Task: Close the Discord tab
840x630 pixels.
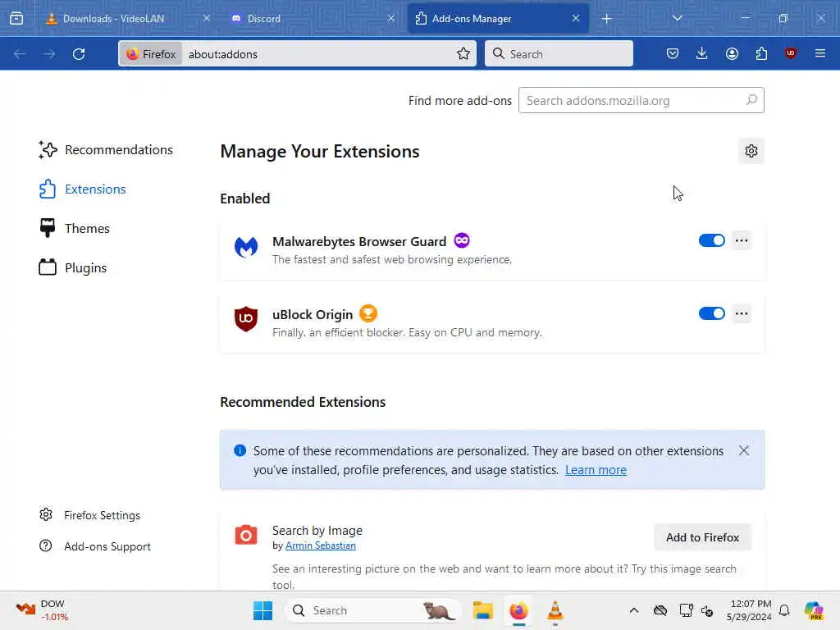Action: [x=391, y=19]
